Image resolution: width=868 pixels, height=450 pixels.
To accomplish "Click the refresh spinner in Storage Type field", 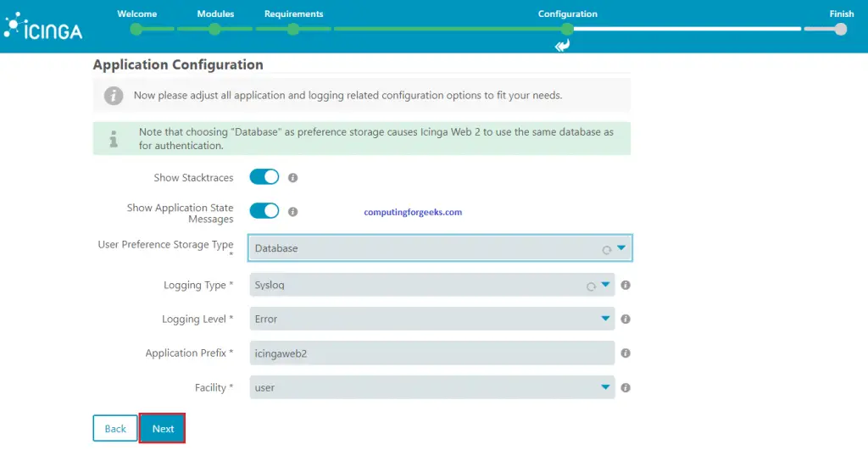I will pos(607,250).
